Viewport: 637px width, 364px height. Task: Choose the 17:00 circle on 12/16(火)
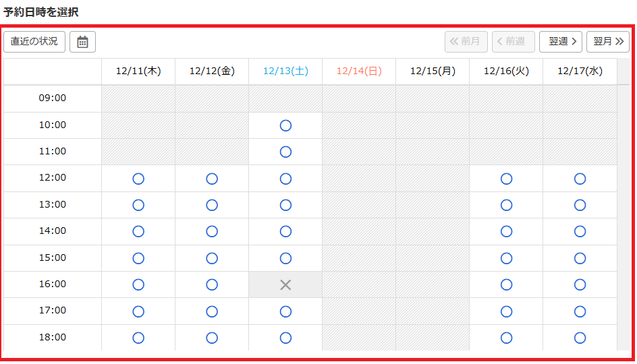tap(506, 311)
